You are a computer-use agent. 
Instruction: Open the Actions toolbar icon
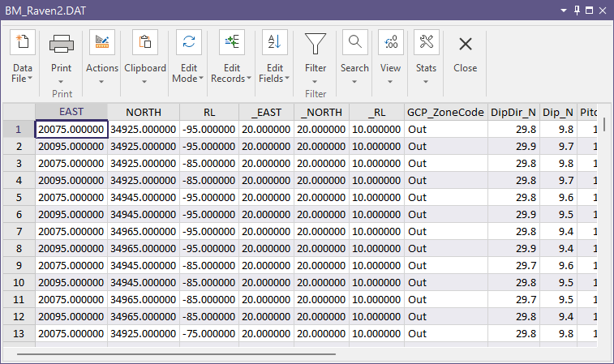tap(102, 43)
